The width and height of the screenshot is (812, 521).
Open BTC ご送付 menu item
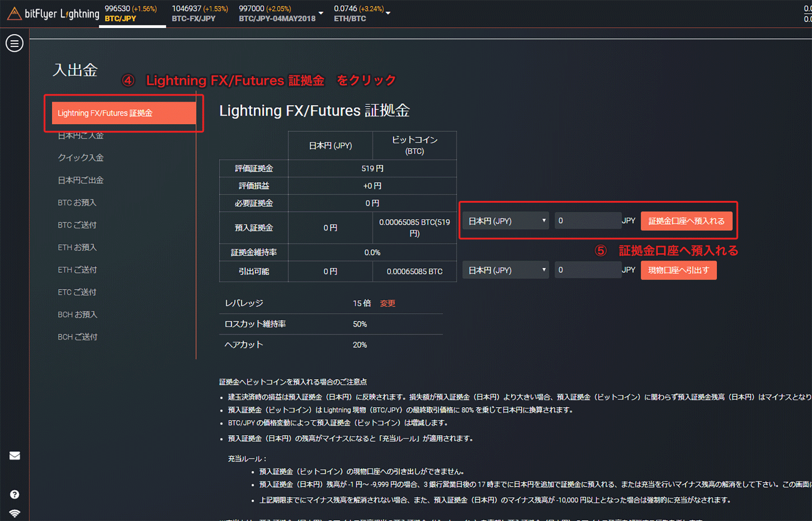[77, 225]
